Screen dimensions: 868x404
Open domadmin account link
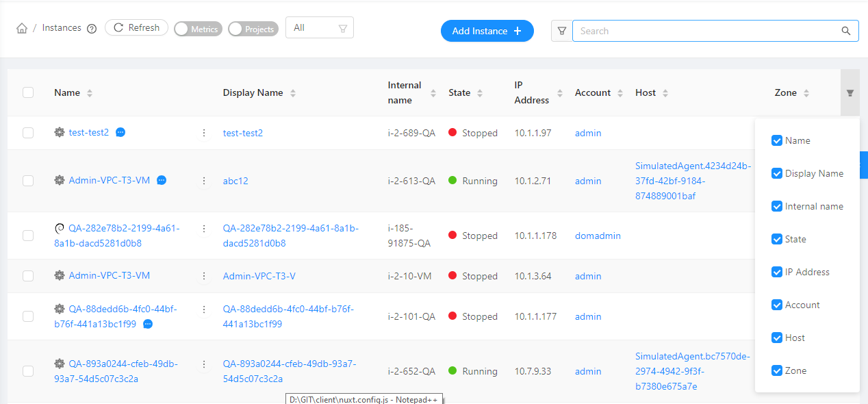click(598, 236)
